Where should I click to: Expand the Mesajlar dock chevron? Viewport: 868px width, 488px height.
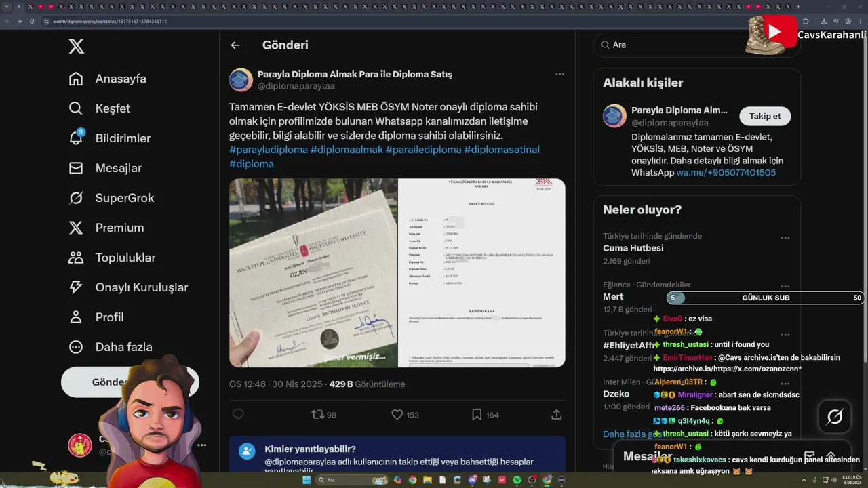(x=831, y=455)
